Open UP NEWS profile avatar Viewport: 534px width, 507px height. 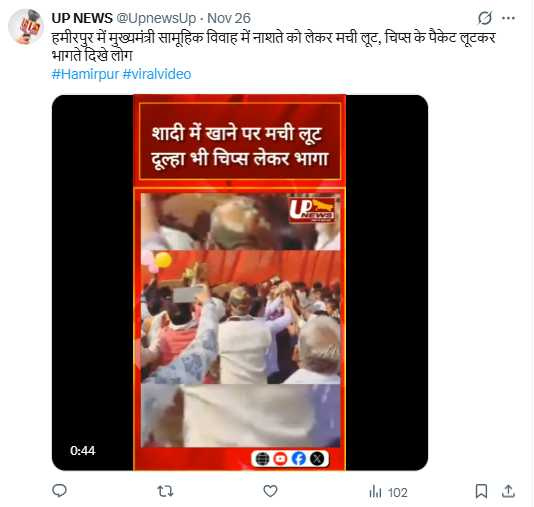(x=26, y=27)
